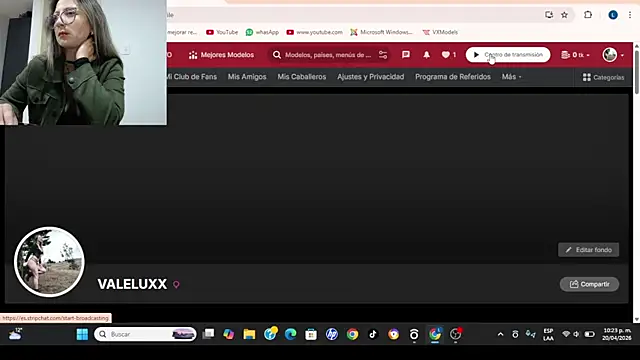This screenshot has width=640, height=360.
Task: Open Mis Amigos tab
Action: [247, 77]
